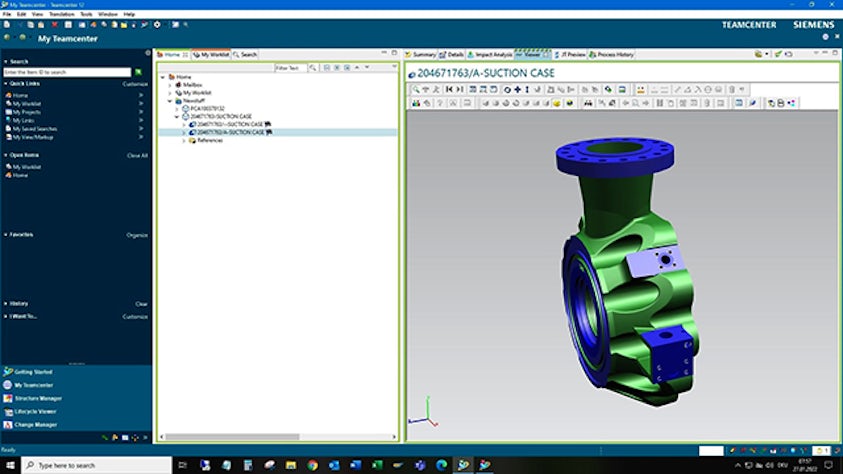The image size is (843, 474).
Task: Click the rotate circle tool in viewer toolbar
Action: point(507,90)
